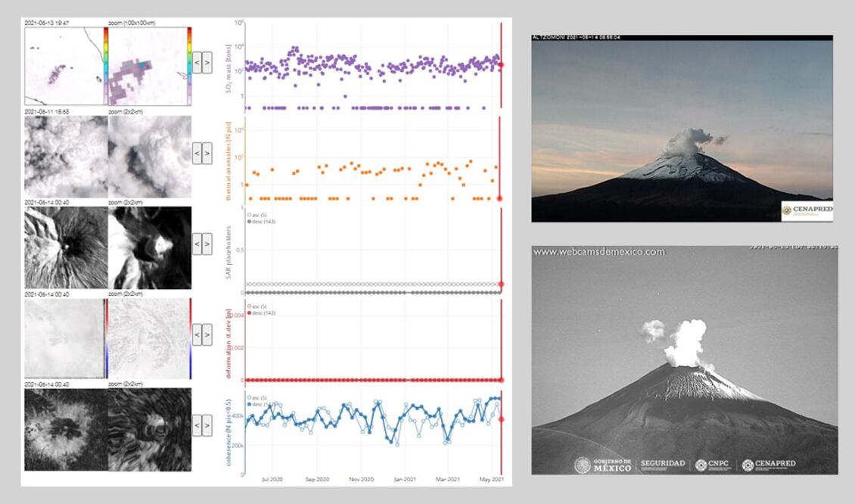Click the red end-point marker on thermal anomalies chart
Viewport: 855px width, 504px height.
click(x=500, y=198)
